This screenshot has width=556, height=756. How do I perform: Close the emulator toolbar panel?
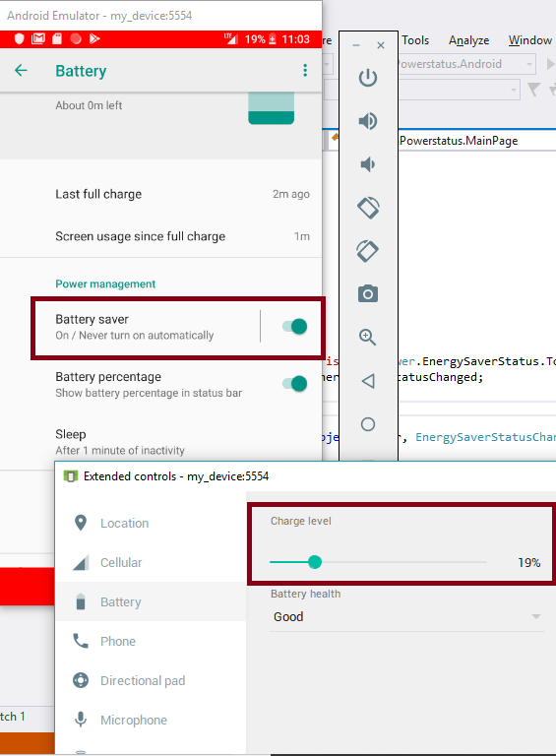tap(381, 45)
